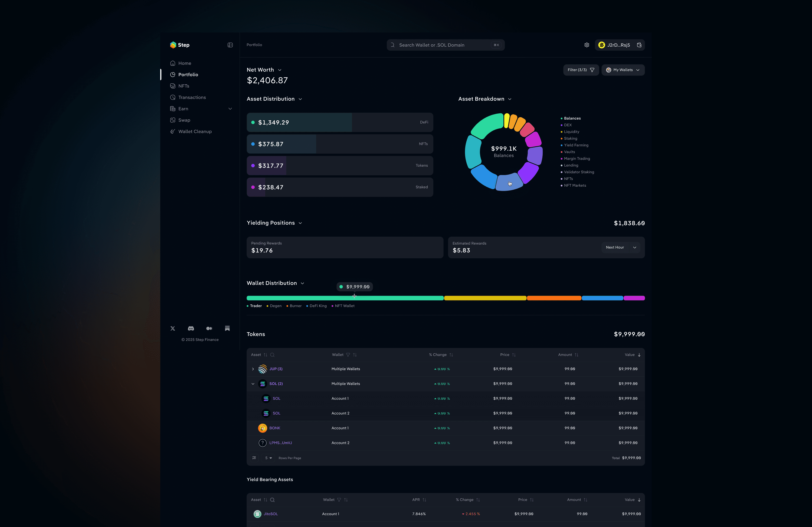Sort Tokens table by Price
Viewport: 812px width, 527px height.
pos(514,355)
